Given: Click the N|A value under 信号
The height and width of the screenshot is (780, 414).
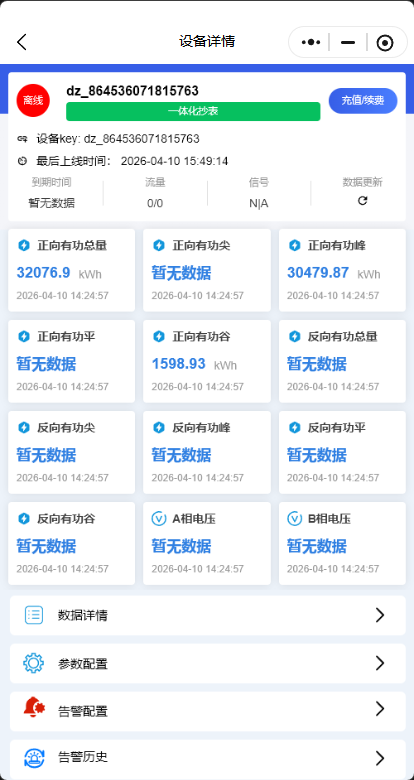Looking at the screenshot, I should (259, 203).
